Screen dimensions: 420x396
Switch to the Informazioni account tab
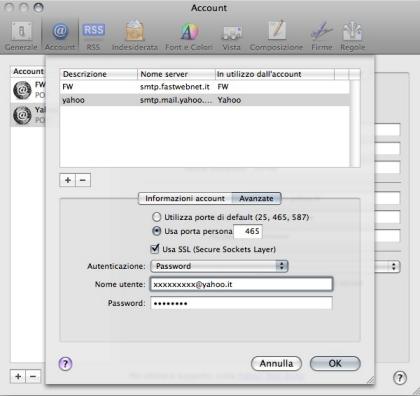tap(185, 198)
